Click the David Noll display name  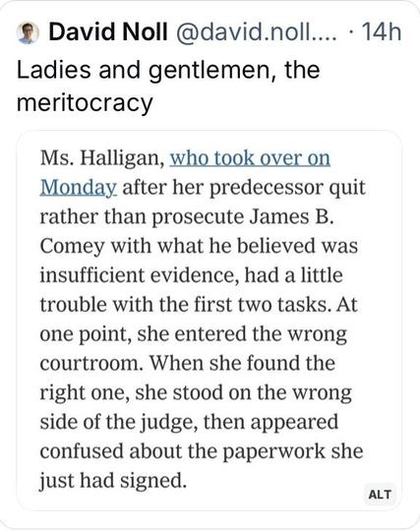(108, 32)
